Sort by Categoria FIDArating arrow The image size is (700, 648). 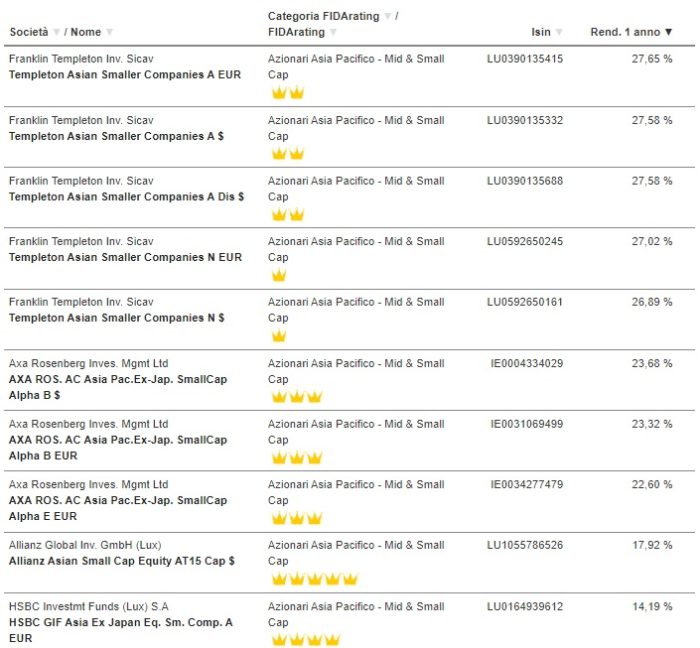[388, 17]
